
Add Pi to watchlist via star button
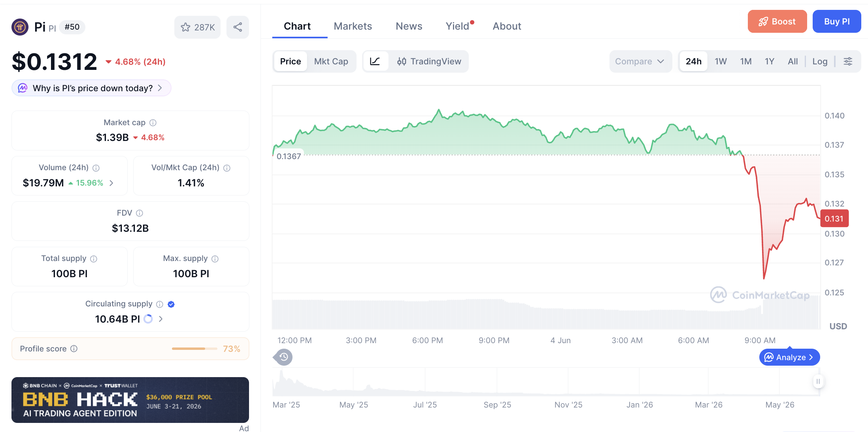[197, 27]
